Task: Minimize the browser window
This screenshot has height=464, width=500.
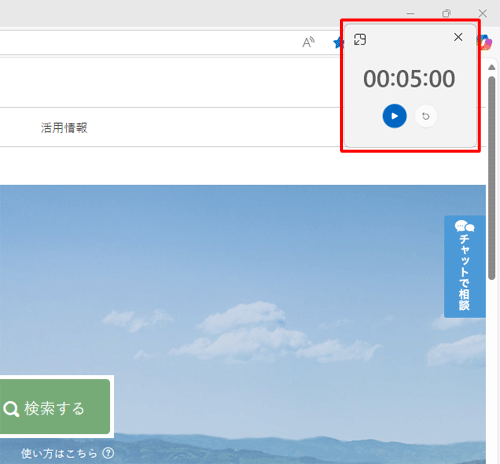Action: pyautogui.click(x=410, y=14)
